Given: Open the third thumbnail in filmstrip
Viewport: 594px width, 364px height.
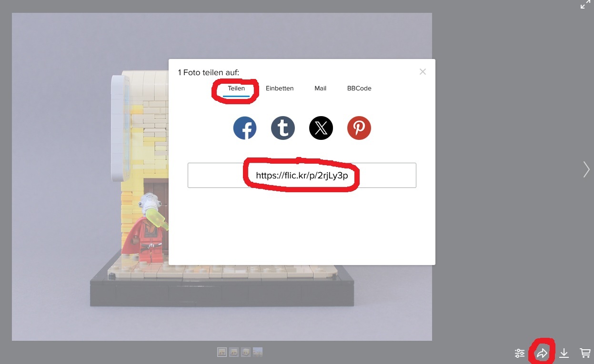Looking at the screenshot, I should (246, 352).
